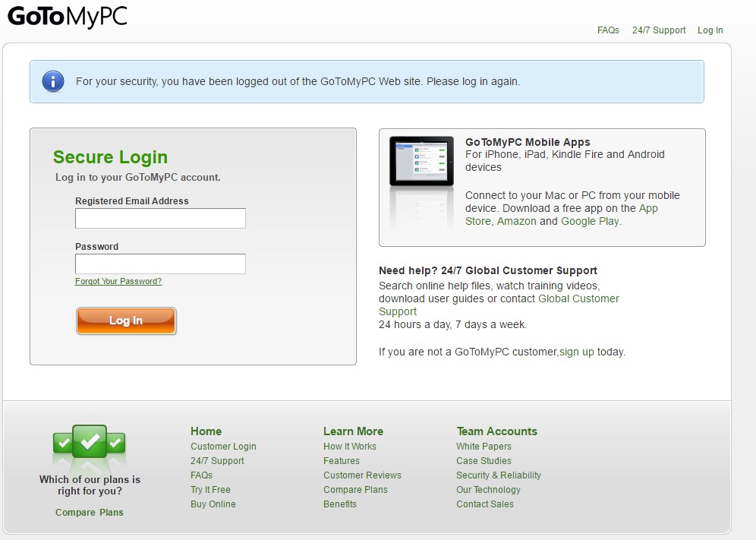Click the sign up link
Screen dimensions: 756x540
pyautogui.click(x=577, y=352)
